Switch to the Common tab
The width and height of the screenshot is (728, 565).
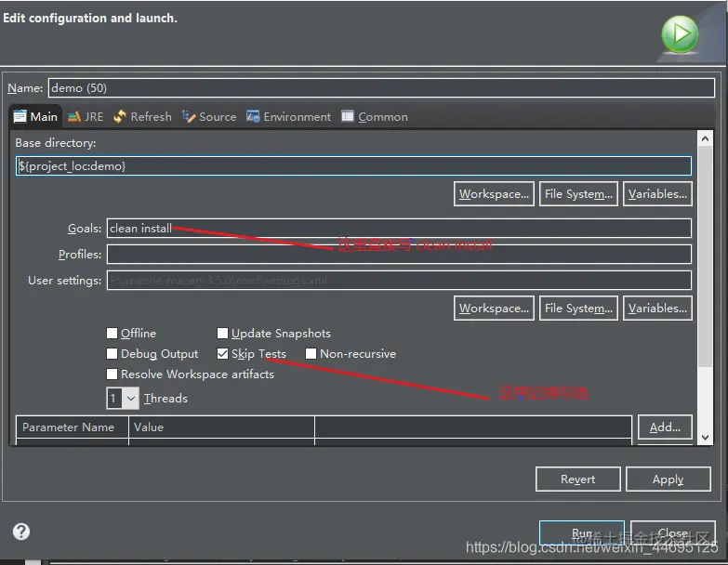point(374,116)
